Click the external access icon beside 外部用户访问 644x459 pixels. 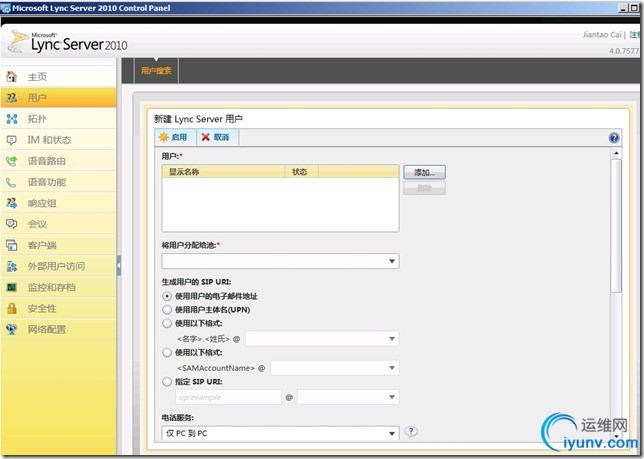coord(12,266)
